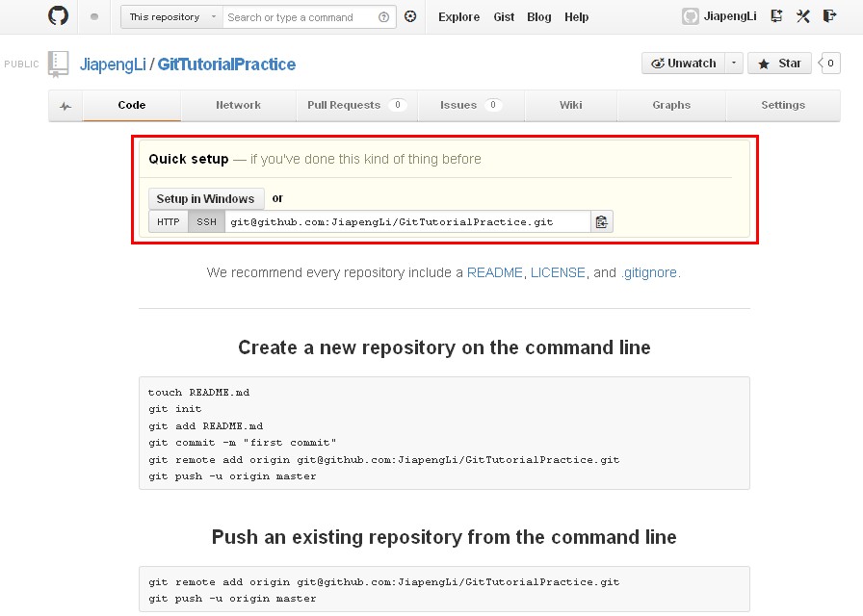Open the Issues tab

pos(471,105)
